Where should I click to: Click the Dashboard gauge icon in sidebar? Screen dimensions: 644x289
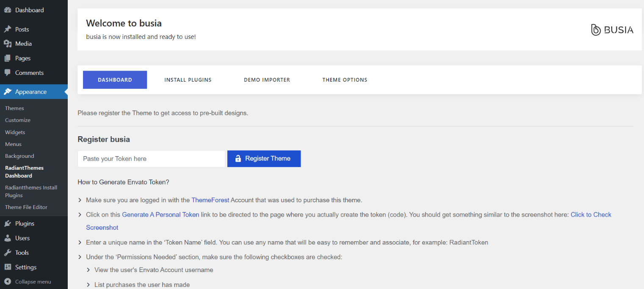coord(8,10)
